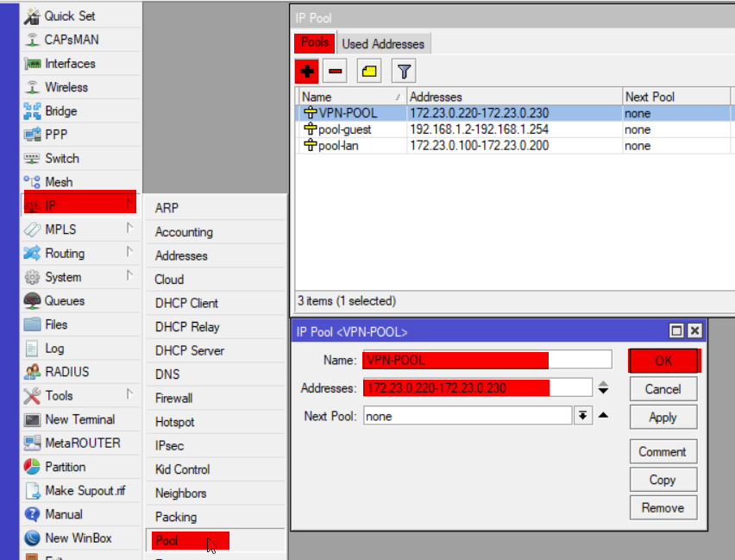Open the filter funnel icon
This screenshot has height=560, width=735.
pyautogui.click(x=403, y=71)
